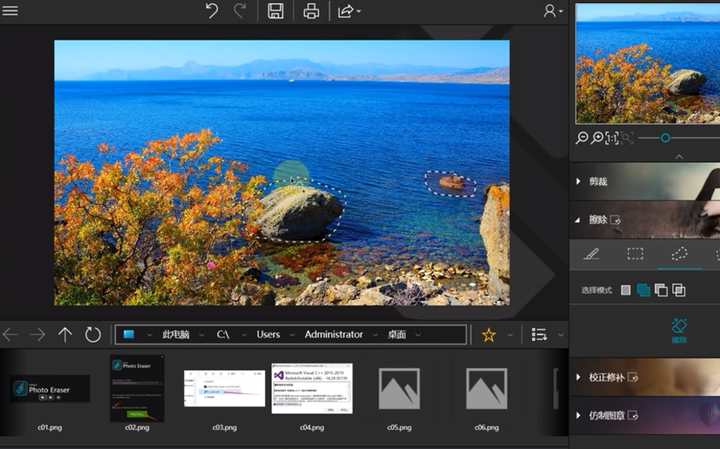Enable add-to-selection mode
The height and width of the screenshot is (449, 720).
pyautogui.click(x=643, y=290)
